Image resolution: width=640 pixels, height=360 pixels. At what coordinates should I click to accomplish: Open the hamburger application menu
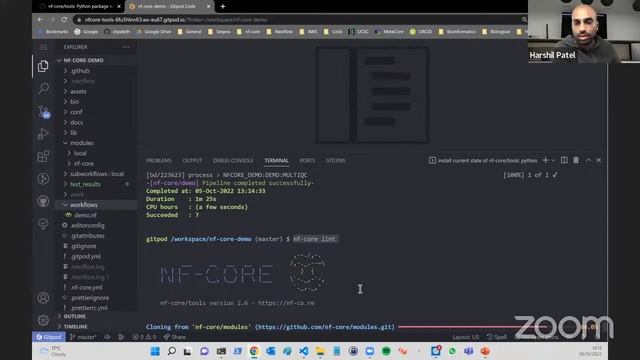click(43, 47)
